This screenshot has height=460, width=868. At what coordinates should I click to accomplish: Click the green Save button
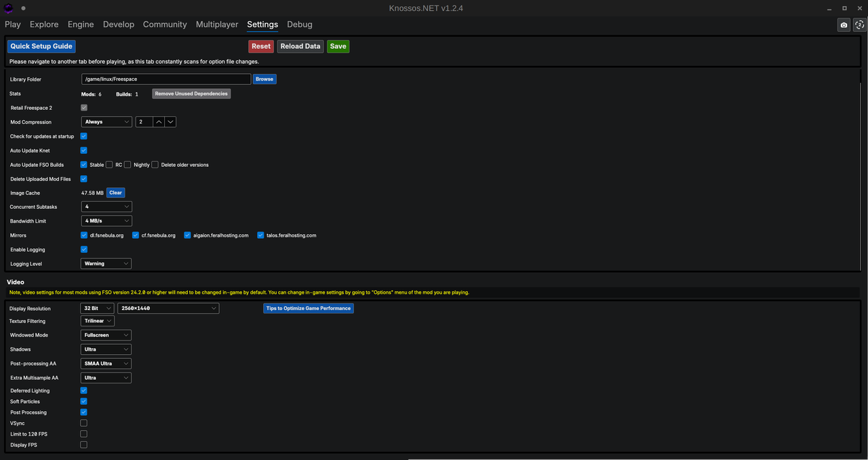coord(338,46)
